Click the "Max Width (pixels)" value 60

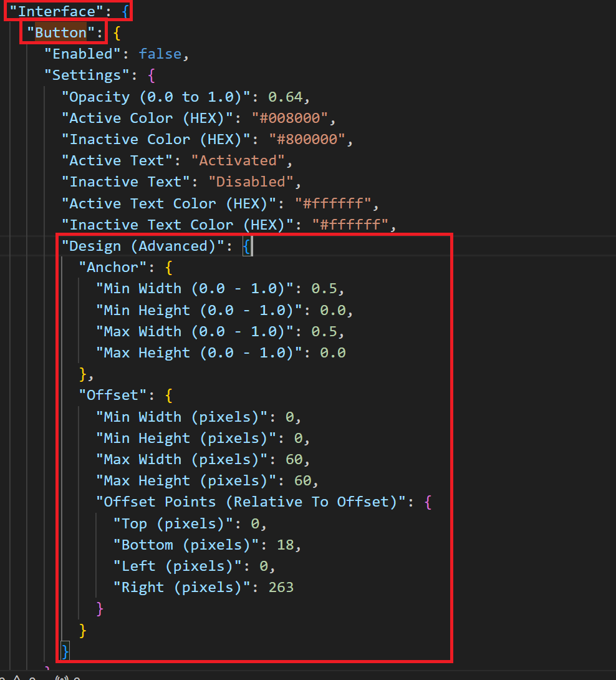(x=294, y=460)
